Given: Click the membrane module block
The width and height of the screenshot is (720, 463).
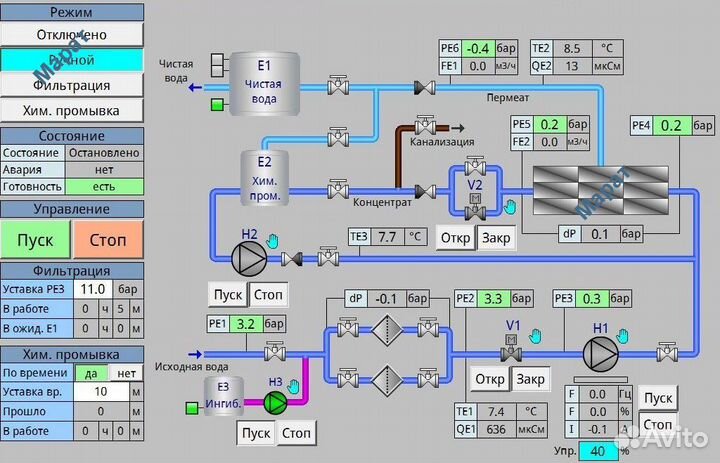Looking at the screenshot, I should tap(580, 190).
